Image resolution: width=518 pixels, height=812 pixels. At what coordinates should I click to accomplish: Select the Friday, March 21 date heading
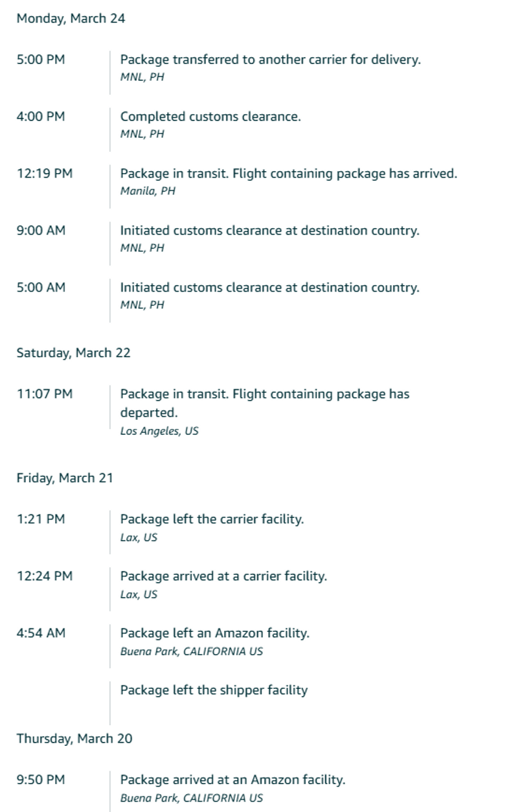(65, 478)
